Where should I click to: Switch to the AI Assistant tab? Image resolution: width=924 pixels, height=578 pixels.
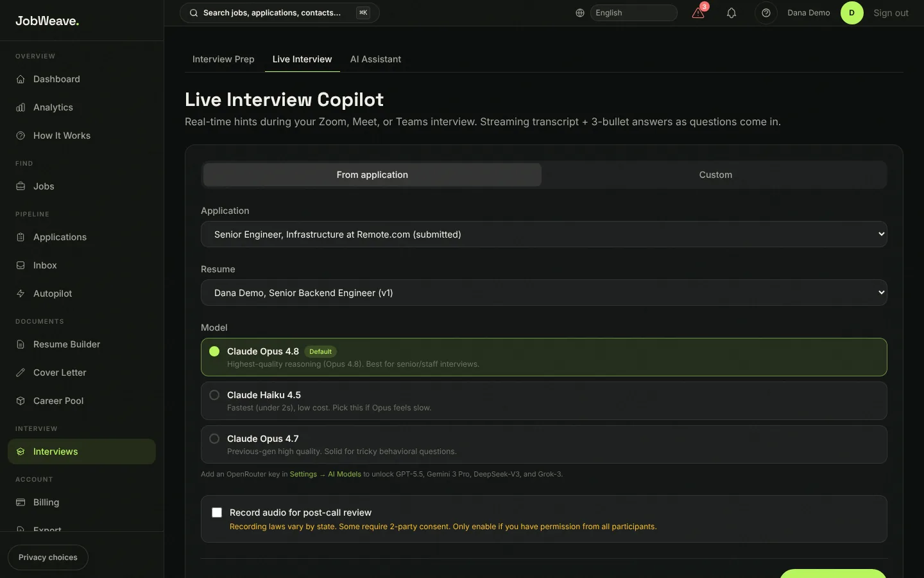[375, 59]
